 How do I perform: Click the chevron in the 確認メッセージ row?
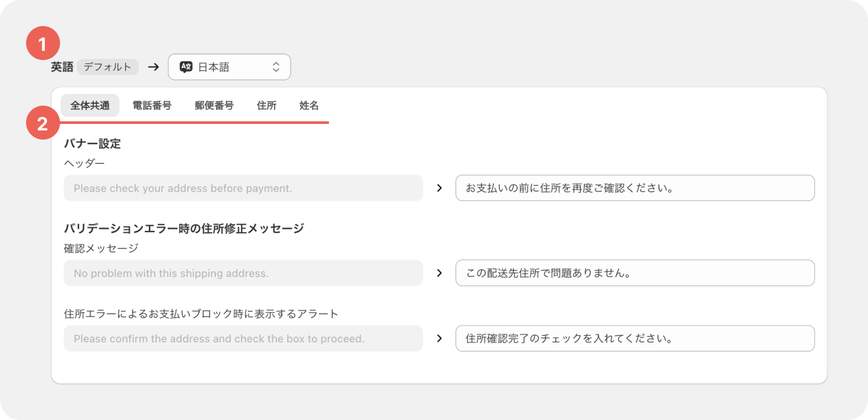coord(439,273)
